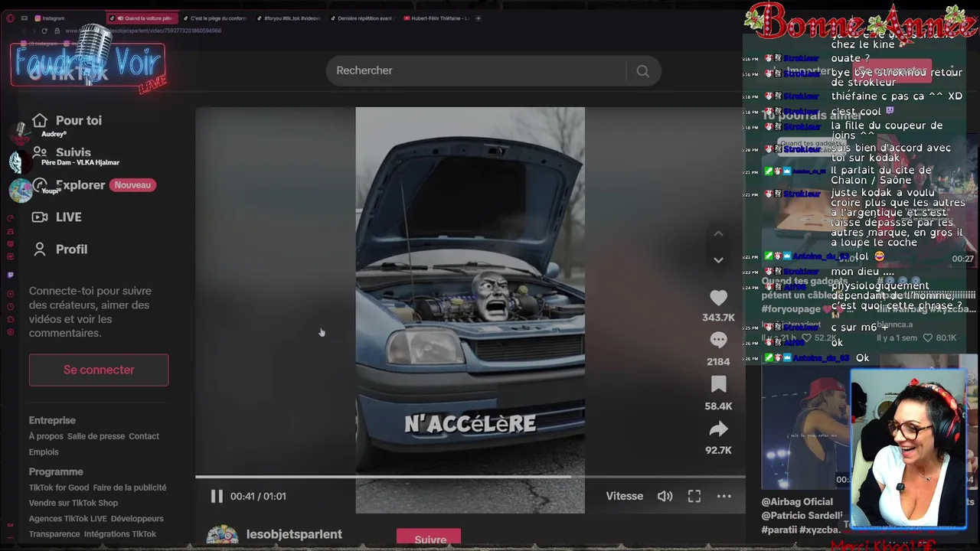980x551 pixels.
Task: Open Vendre sur TikTok Shop link
Action: pyautogui.click(x=73, y=503)
